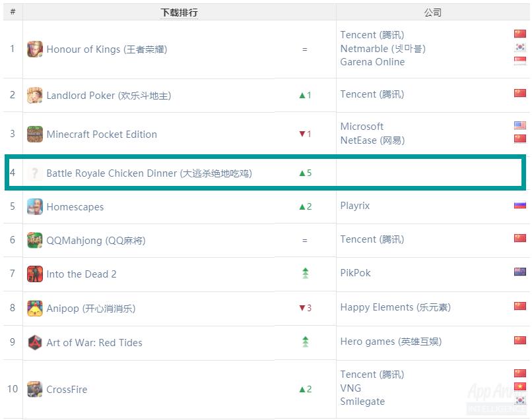Click the 公司 column header

coord(433,13)
